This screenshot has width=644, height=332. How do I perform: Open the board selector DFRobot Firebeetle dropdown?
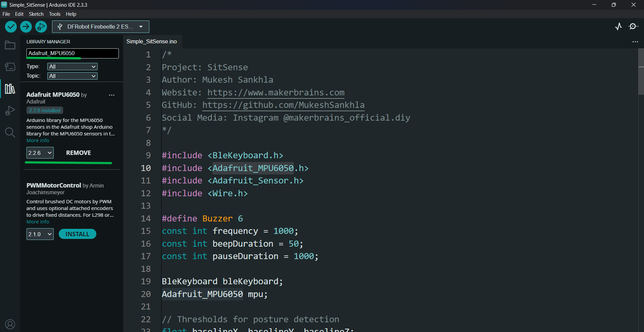(101, 27)
